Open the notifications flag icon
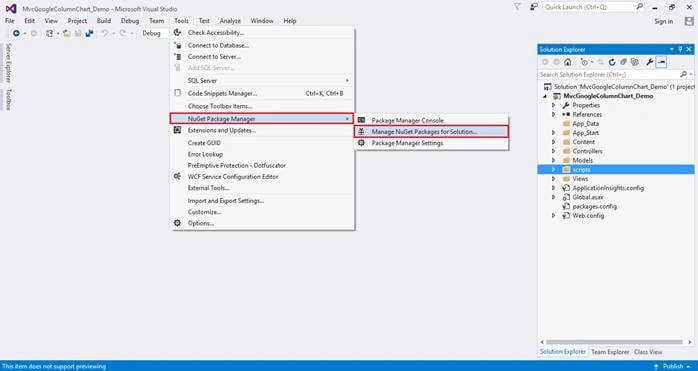The height and width of the screenshot is (371, 698). 517,7
